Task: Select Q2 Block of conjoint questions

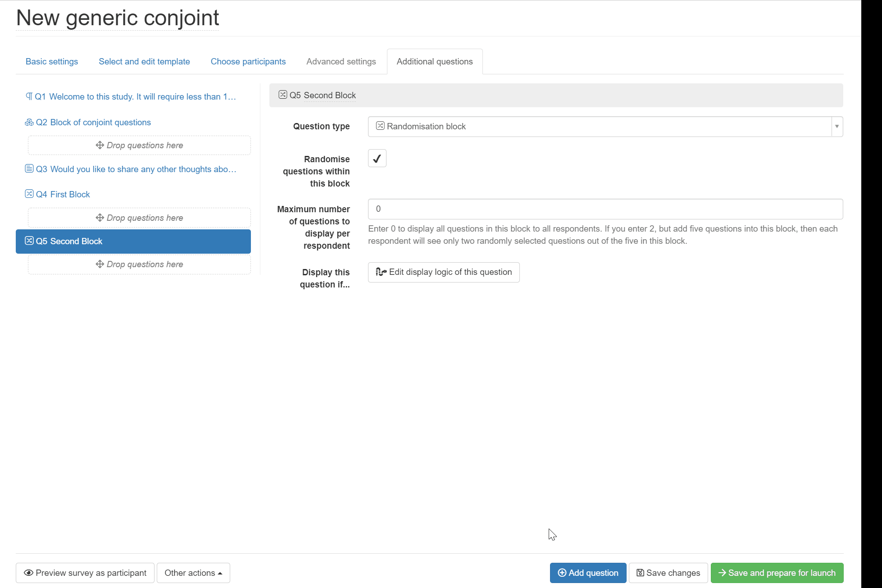Action: [133, 123]
